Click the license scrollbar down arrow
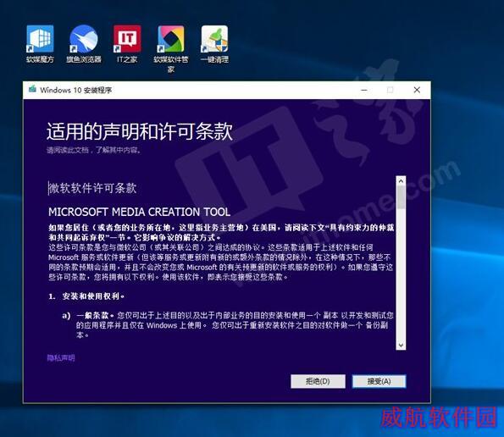The height and width of the screenshot is (437, 504). click(401, 345)
